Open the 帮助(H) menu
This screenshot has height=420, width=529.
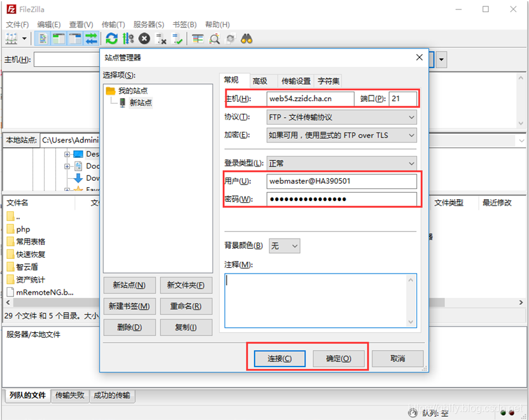(218, 25)
